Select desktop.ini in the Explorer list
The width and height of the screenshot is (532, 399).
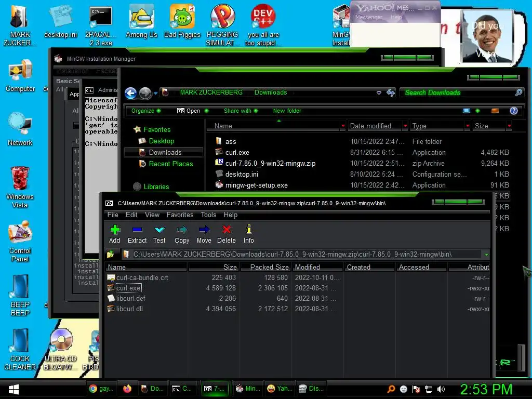242,175
